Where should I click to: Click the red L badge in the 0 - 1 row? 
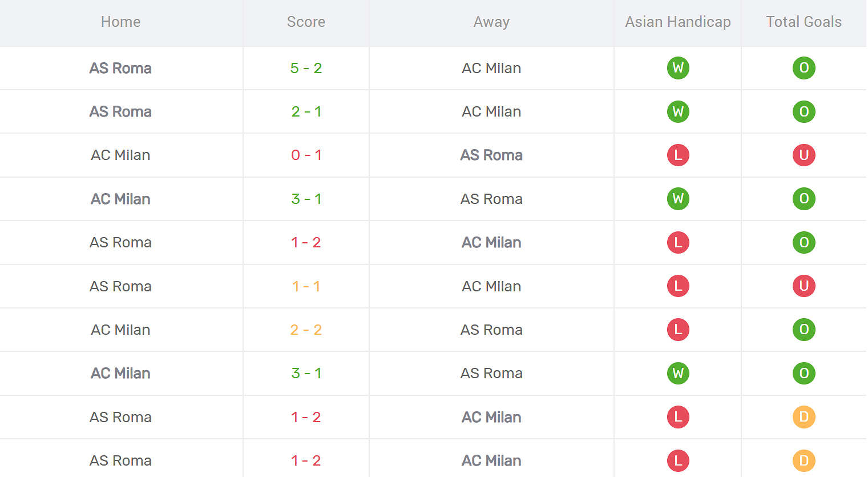pyautogui.click(x=678, y=155)
